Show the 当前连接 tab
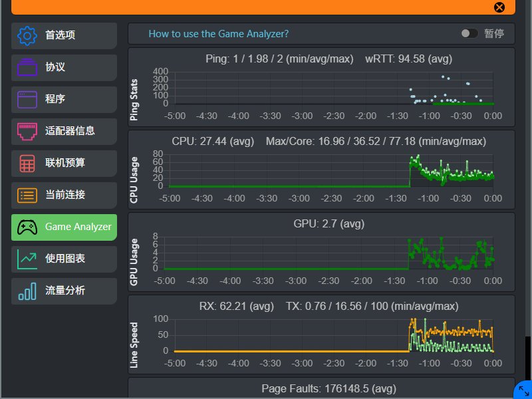The image size is (532, 399). [x=64, y=195]
